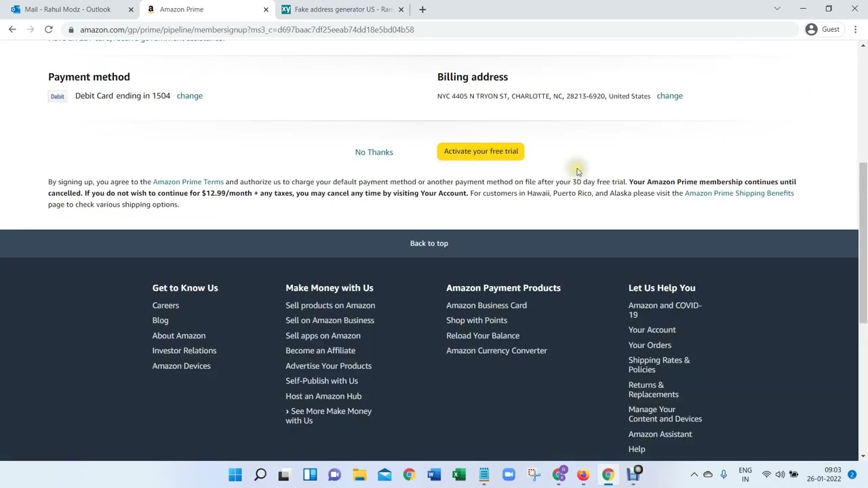Open Shop with Points link
This screenshot has height=488, width=868.
point(477,320)
